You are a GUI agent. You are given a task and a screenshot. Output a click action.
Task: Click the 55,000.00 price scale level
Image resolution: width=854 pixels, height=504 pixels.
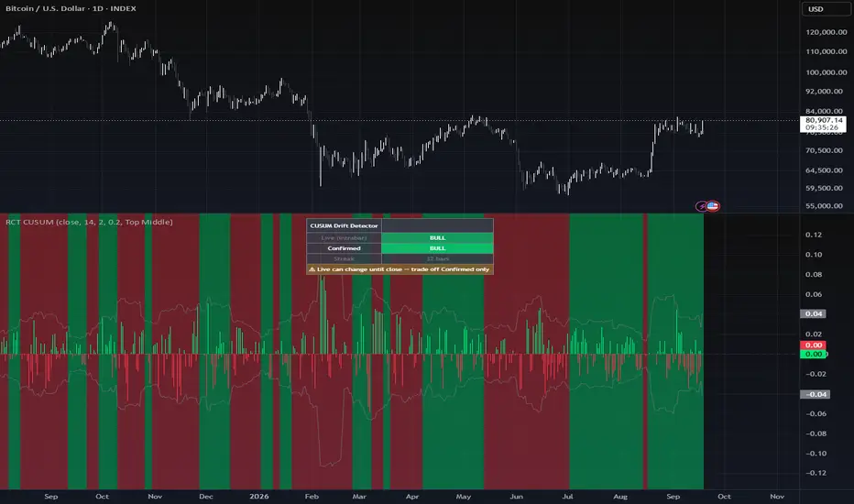824,206
